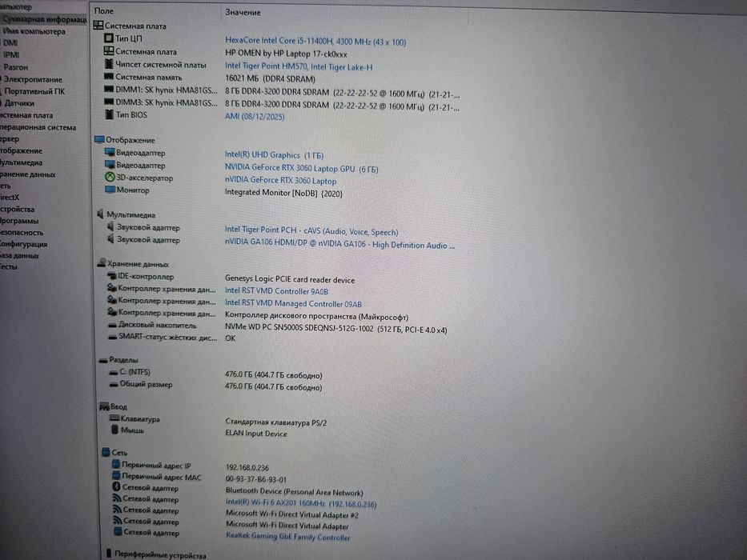This screenshot has width=747, height=560.
Task: Click the Чипсет системной платы icon
Action: (109, 64)
